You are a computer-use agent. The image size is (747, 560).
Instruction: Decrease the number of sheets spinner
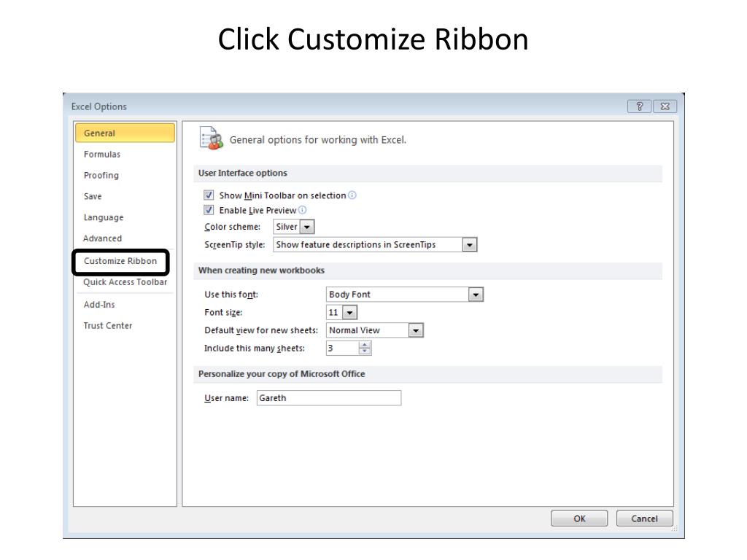365,351
